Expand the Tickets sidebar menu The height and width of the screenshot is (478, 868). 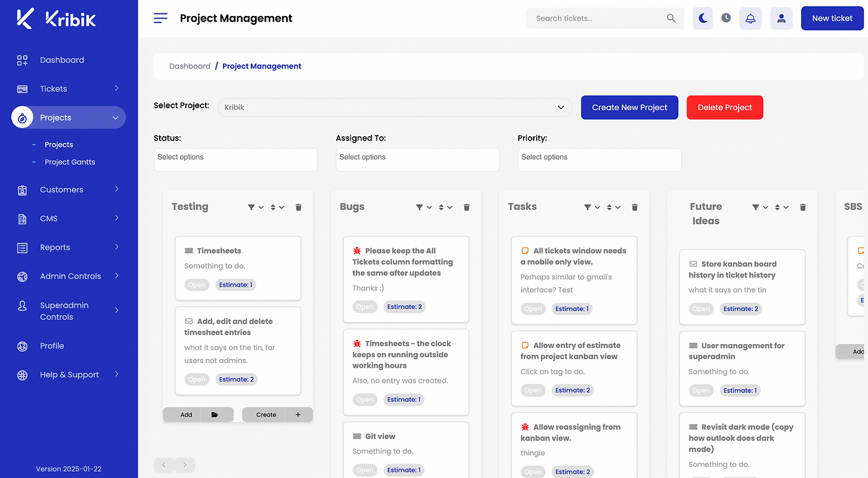[x=68, y=89]
